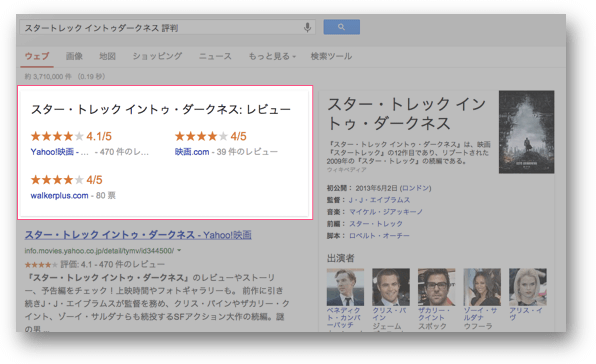The width and height of the screenshot is (596, 364).
Task: Open the ショッピング tab
Action: pyautogui.click(x=157, y=56)
